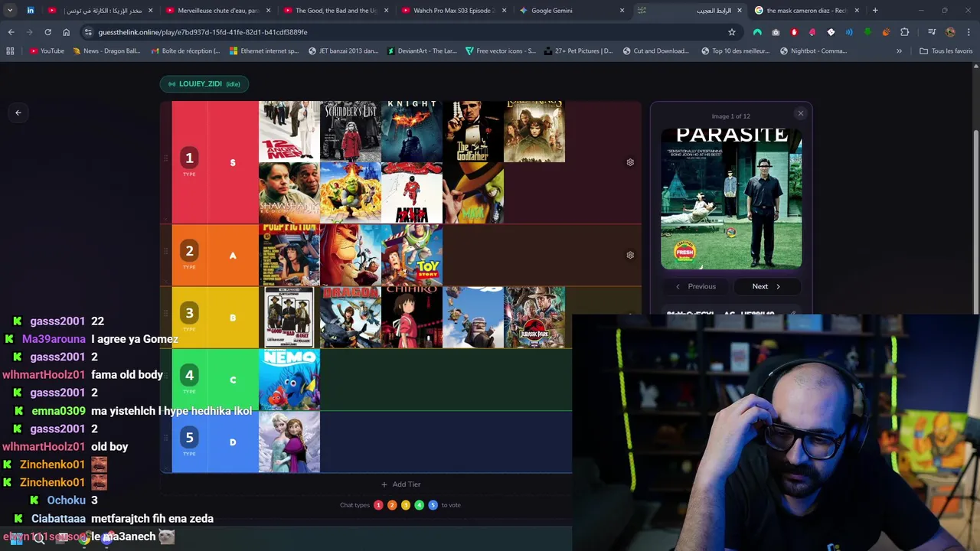The image size is (980, 551).
Task: Select Shrek poster in S tier
Action: tap(351, 193)
